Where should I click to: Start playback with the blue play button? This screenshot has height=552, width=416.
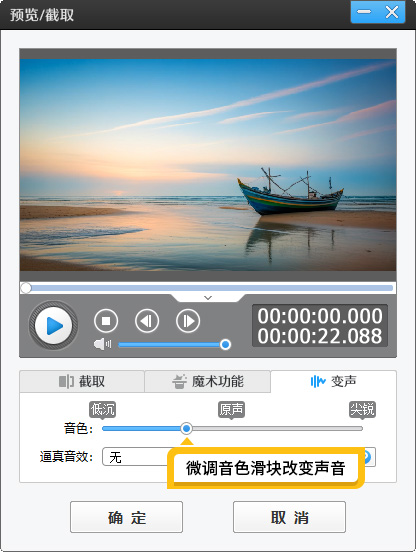click(x=53, y=325)
